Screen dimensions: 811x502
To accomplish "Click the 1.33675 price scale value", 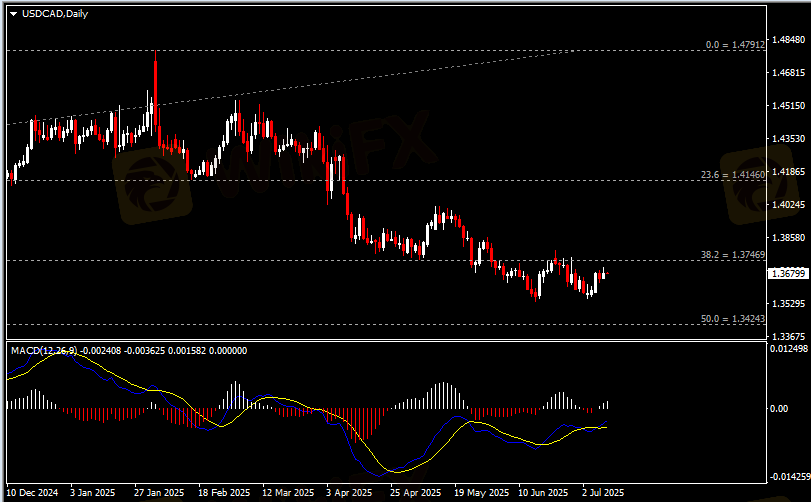I will (x=788, y=337).
